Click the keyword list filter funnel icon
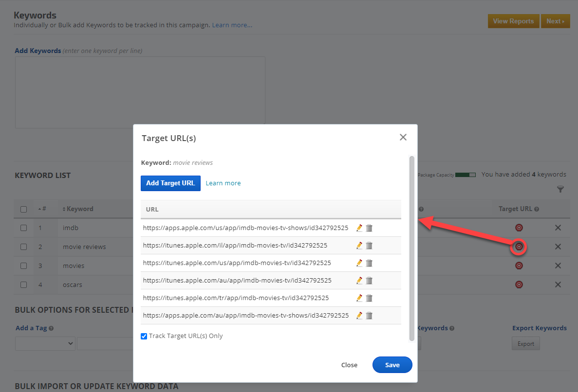This screenshot has width=578, height=392. [560, 189]
